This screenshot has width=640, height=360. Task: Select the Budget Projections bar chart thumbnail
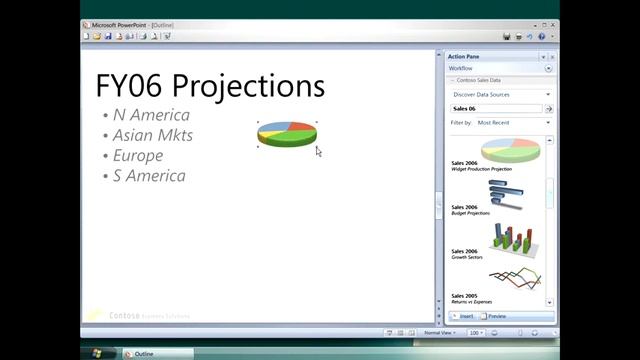506,194
